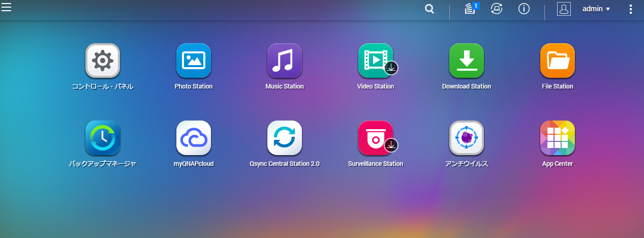Open the three-dot more options menu
This screenshot has height=238, width=644.
(x=631, y=9)
